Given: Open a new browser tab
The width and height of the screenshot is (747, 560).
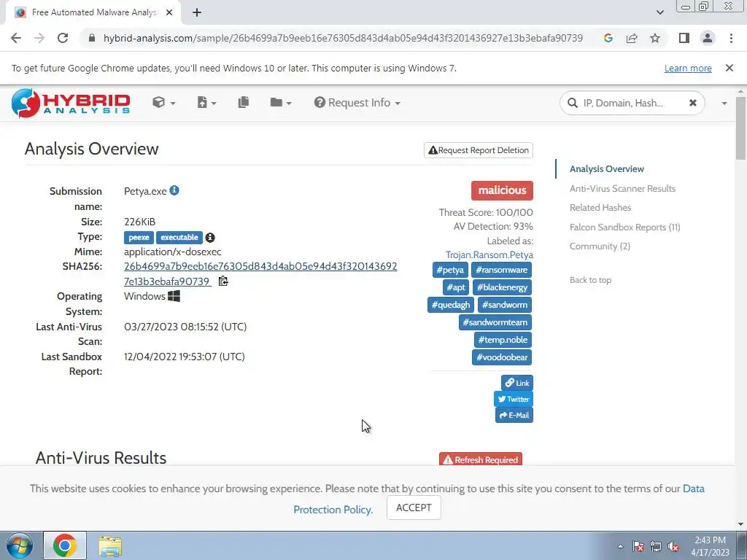Looking at the screenshot, I should coord(197,13).
